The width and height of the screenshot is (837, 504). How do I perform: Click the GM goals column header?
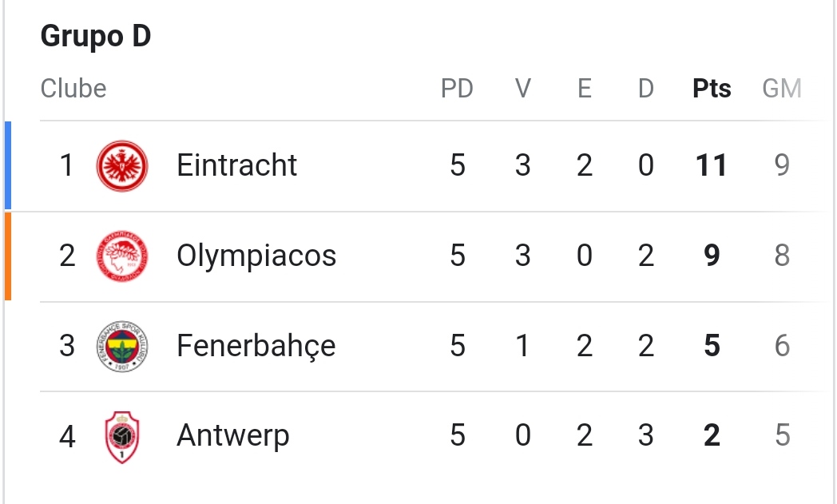click(781, 88)
